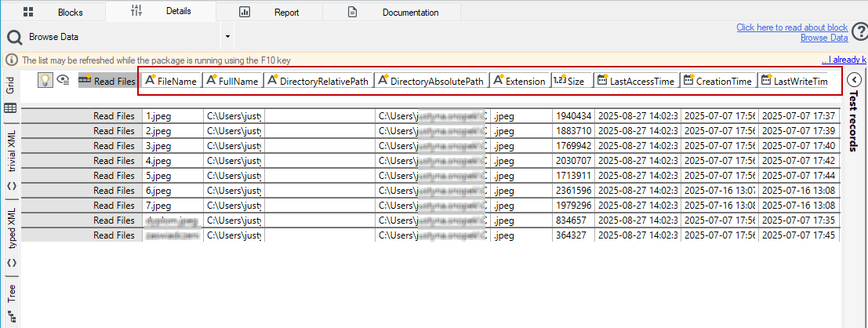This screenshot has width=868, height=328.
Task: Select the 1.jpeg file name cell
Action: point(173,116)
